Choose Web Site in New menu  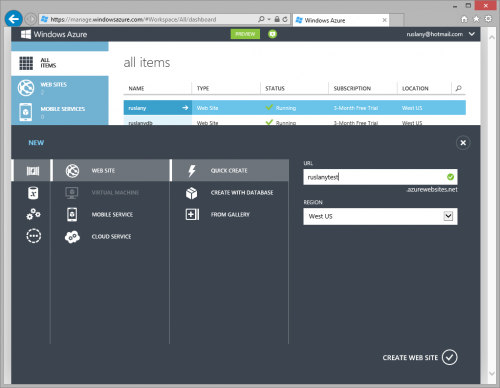tap(111, 171)
